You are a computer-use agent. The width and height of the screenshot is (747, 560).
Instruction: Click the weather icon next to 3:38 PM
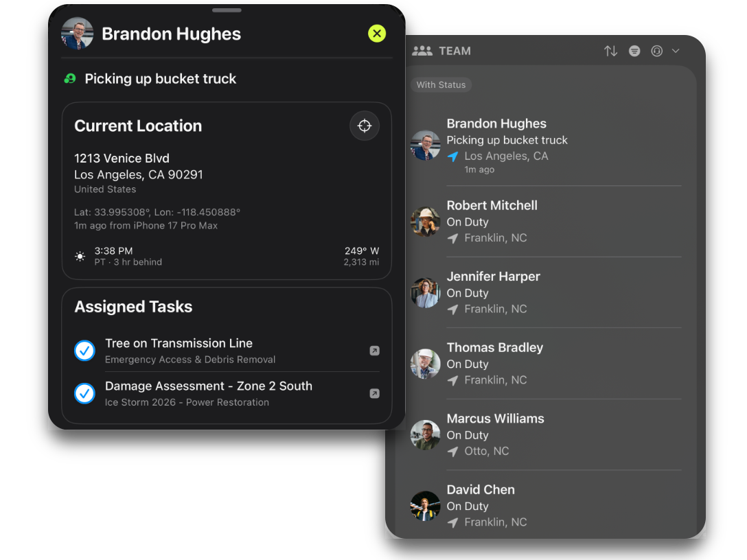[x=80, y=255]
